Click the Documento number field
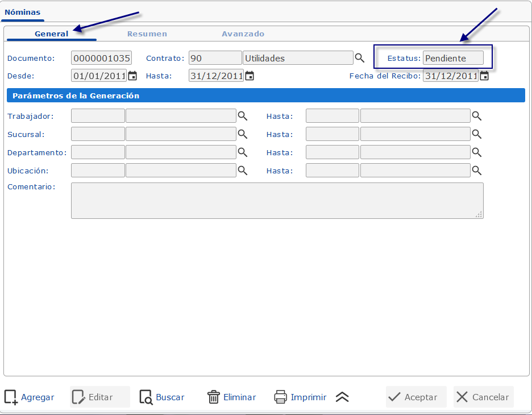Viewport: 532px width, 415px height. 101,58
